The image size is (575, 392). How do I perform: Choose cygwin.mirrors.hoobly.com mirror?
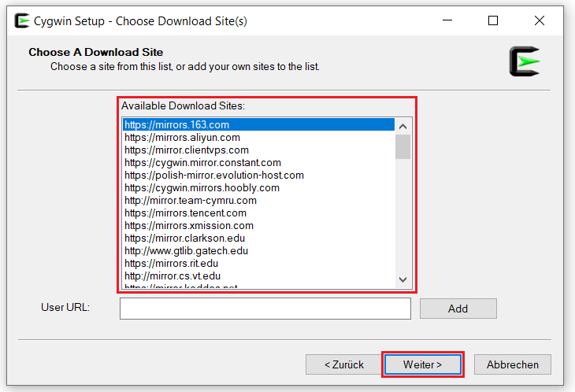click(x=202, y=187)
